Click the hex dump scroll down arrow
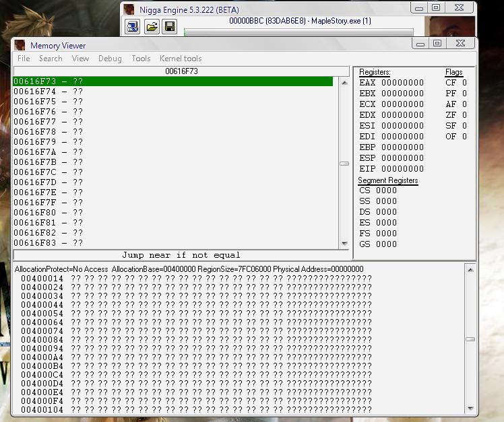This screenshot has height=422, width=504. coord(470,409)
